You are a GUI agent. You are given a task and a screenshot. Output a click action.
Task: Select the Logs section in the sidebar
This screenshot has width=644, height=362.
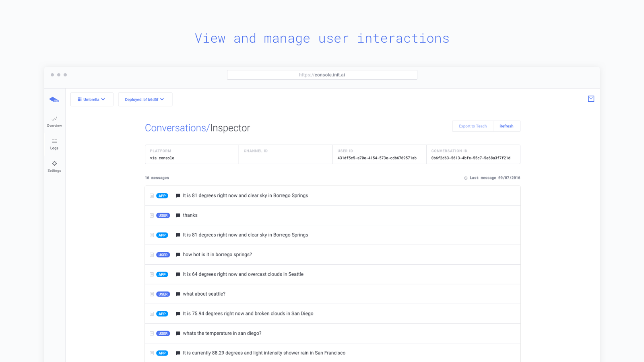[54, 144]
